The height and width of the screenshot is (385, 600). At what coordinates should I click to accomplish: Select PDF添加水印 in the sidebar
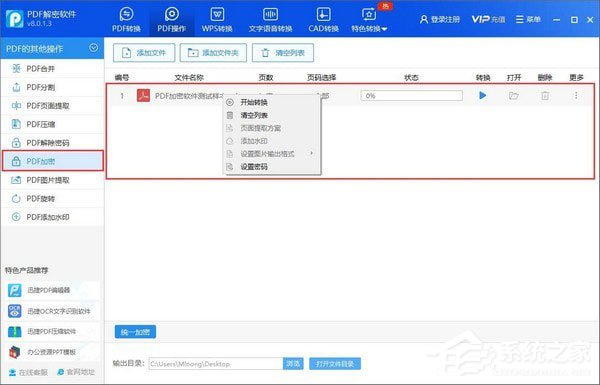pyautogui.click(x=52, y=217)
